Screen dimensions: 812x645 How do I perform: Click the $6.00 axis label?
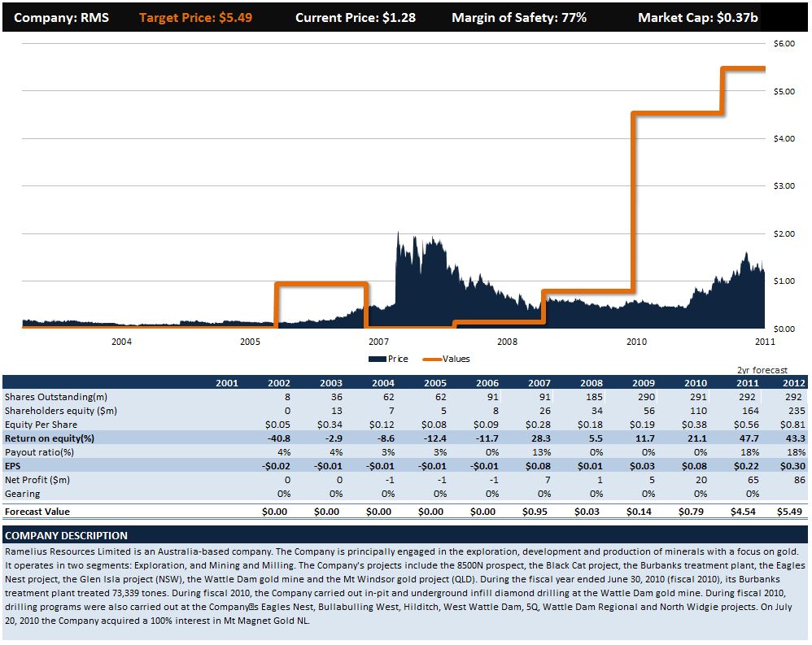[784, 43]
